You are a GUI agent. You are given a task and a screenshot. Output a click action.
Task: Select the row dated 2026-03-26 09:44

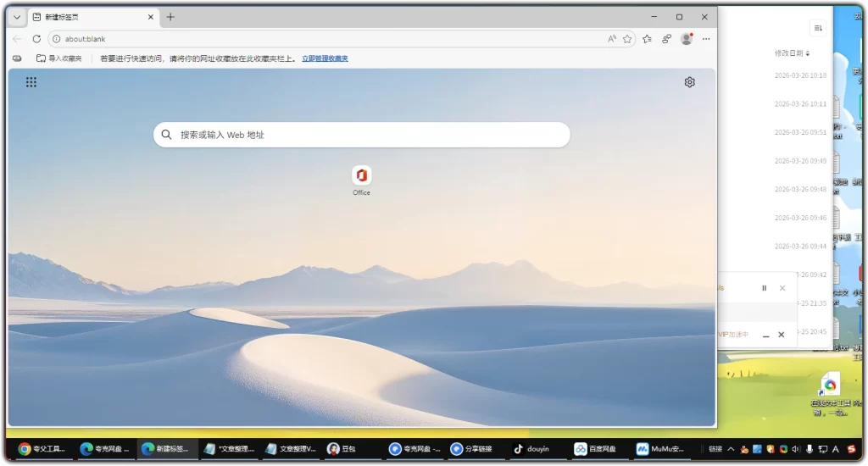(800, 247)
